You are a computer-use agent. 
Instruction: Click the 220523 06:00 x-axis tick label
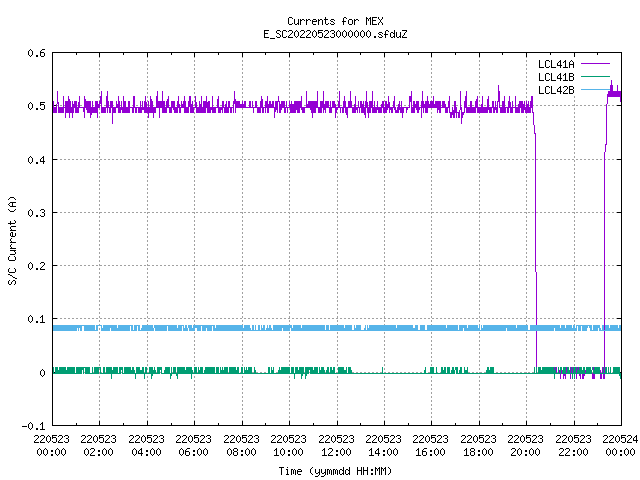click(x=194, y=446)
